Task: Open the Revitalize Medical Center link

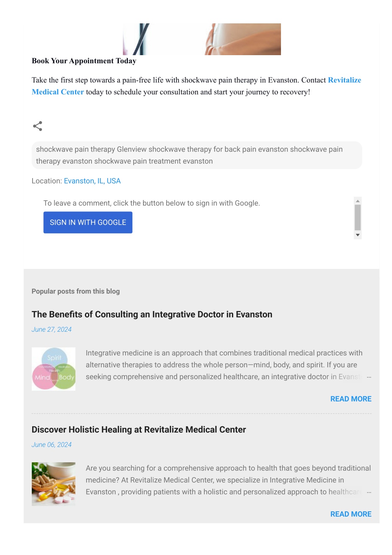Action: [344, 80]
